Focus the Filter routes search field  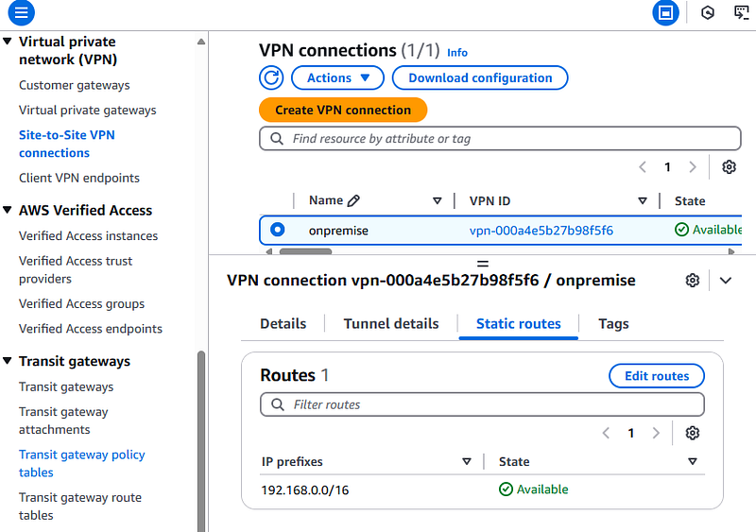click(482, 404)
